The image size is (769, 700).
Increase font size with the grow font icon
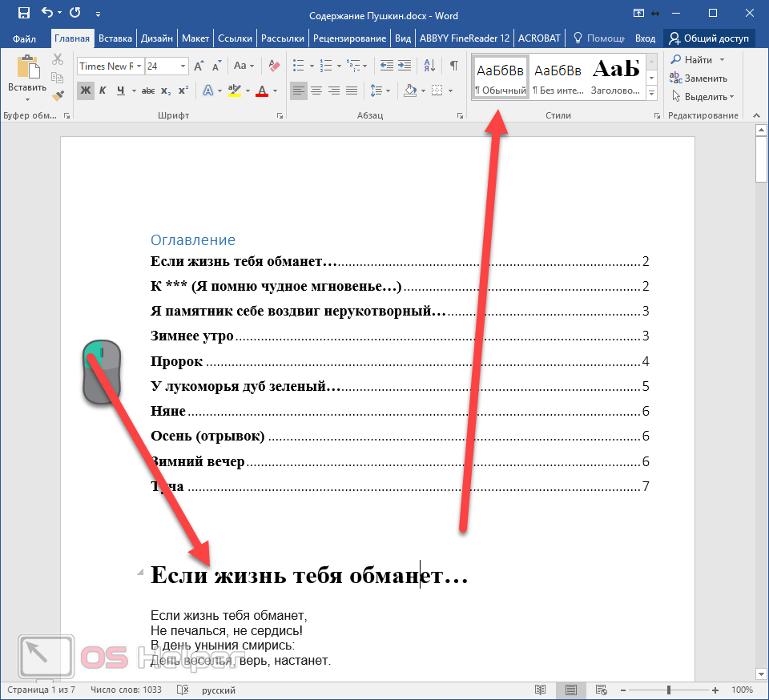point(199,66)
